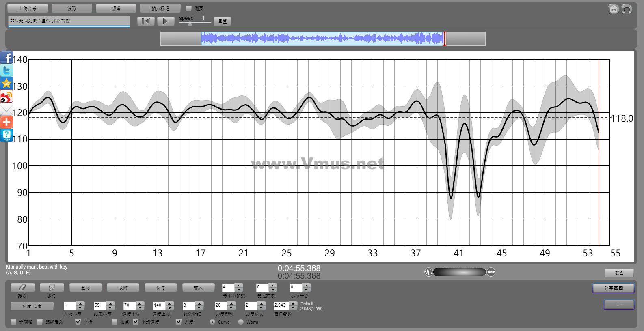
Task: Click the 上传音乐 upload music button
Action: (x=28, y=9)
